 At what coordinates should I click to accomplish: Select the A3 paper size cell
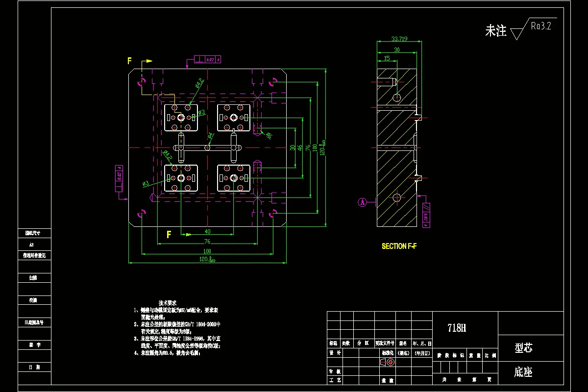[x=34, y=244]
